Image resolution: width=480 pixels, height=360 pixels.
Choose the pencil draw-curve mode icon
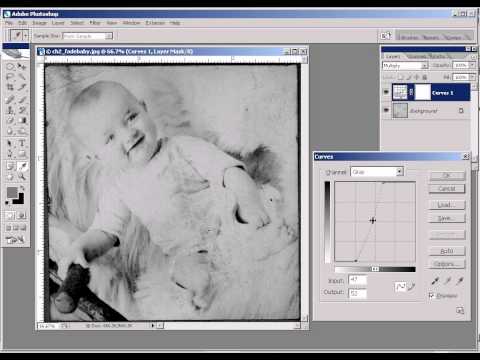coord(411,287)
